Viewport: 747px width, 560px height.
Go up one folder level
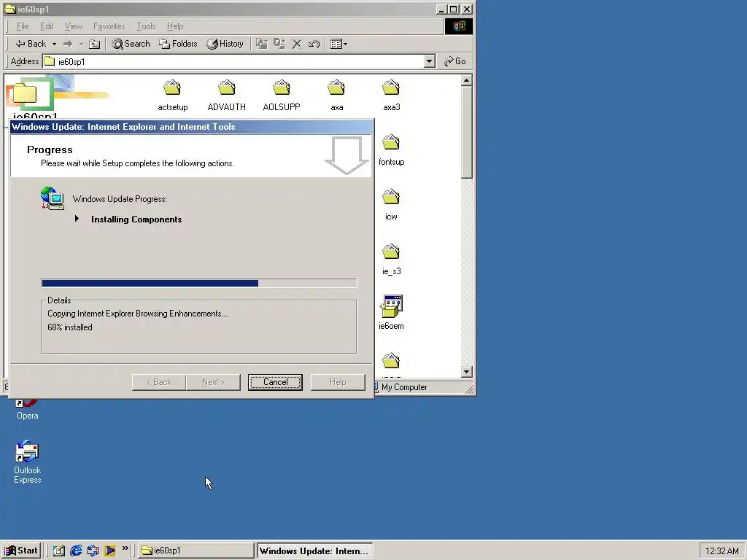tap(95, 44)
